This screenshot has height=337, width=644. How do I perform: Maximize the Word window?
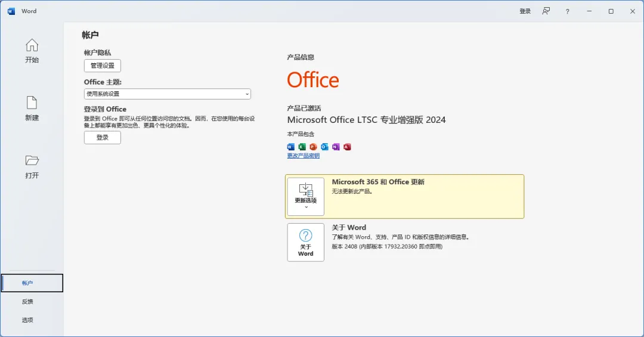click(x=611, y=11)
